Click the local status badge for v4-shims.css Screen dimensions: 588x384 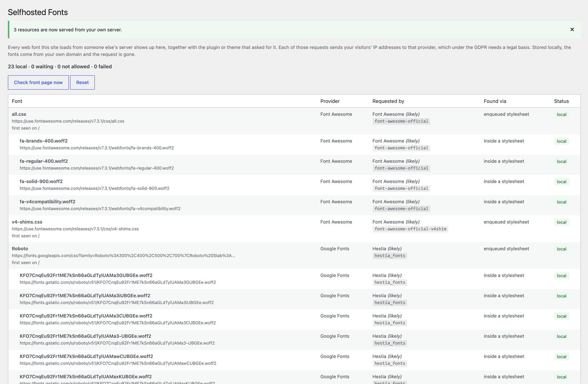(x=562, y=222)
